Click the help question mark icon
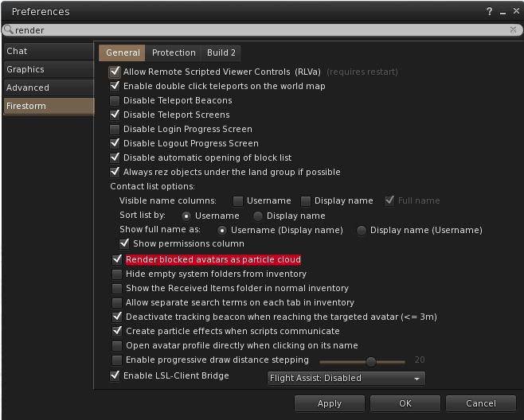The image size is (524, 420). (x=489, y=12)
